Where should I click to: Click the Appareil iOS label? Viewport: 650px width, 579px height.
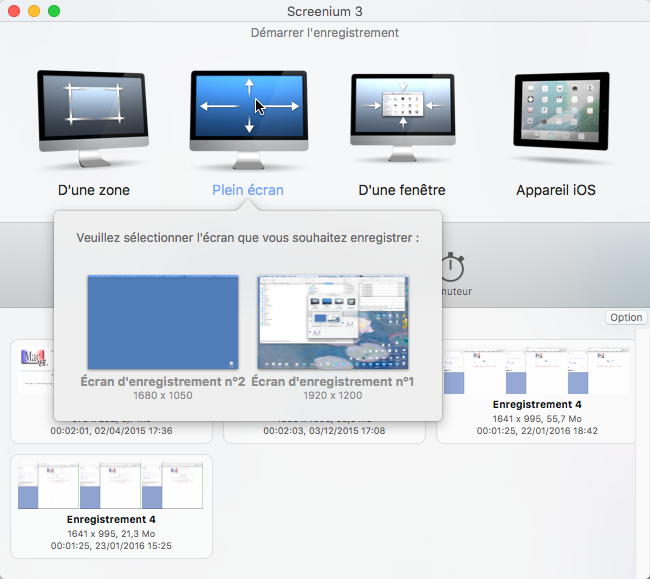tap(555, 190)
